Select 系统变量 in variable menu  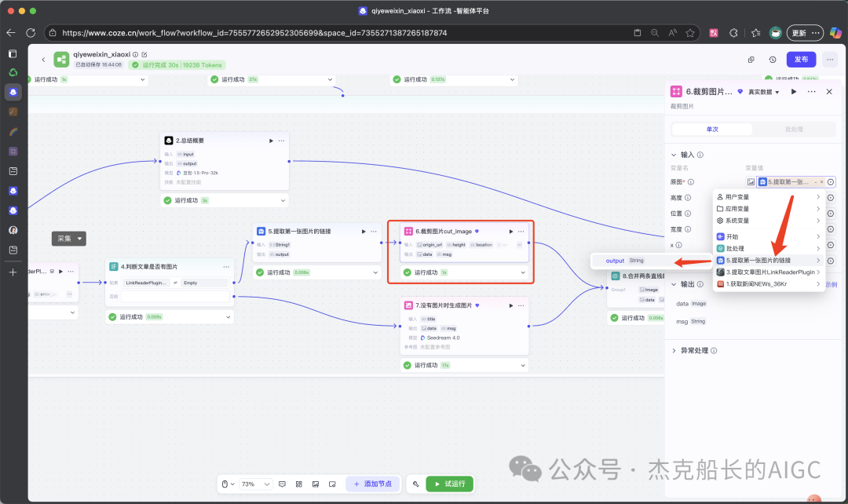coord(769,221)
